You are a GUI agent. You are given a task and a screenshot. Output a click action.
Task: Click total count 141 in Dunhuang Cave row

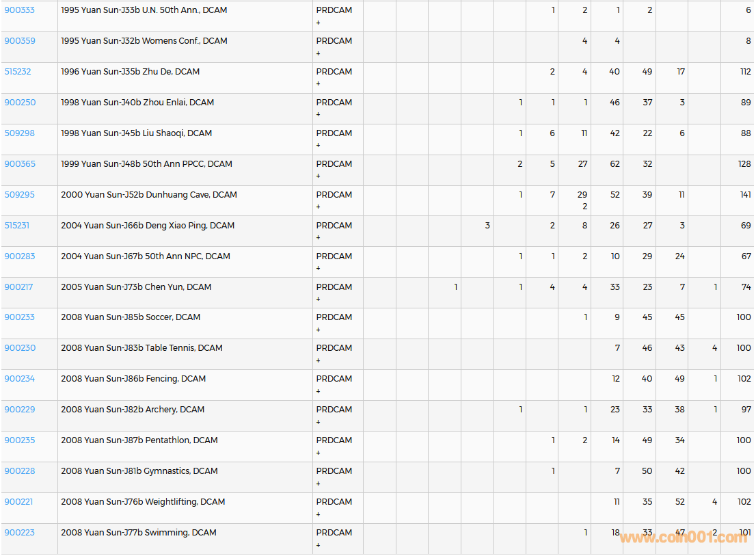point(745,195)
